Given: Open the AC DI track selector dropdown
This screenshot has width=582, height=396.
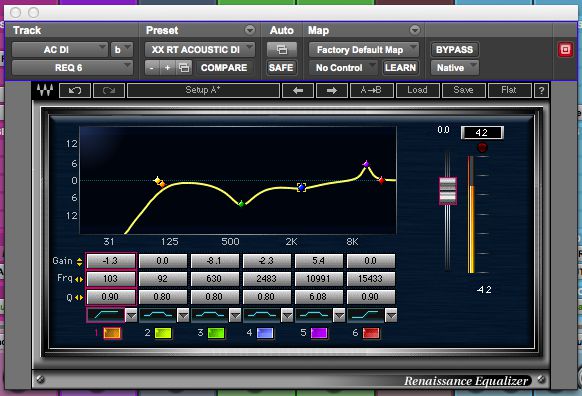Looking at the screenshot, I should click(60, 50).
